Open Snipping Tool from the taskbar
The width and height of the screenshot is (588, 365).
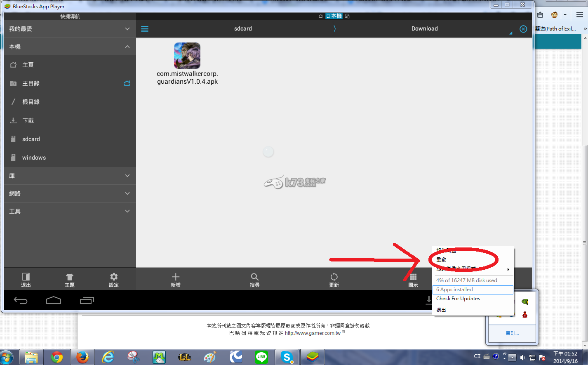(134, 357)
